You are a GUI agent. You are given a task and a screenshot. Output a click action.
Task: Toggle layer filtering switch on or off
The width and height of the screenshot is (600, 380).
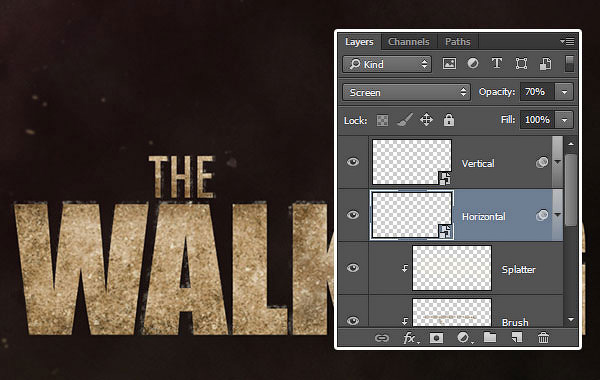(x=569, y=64)
